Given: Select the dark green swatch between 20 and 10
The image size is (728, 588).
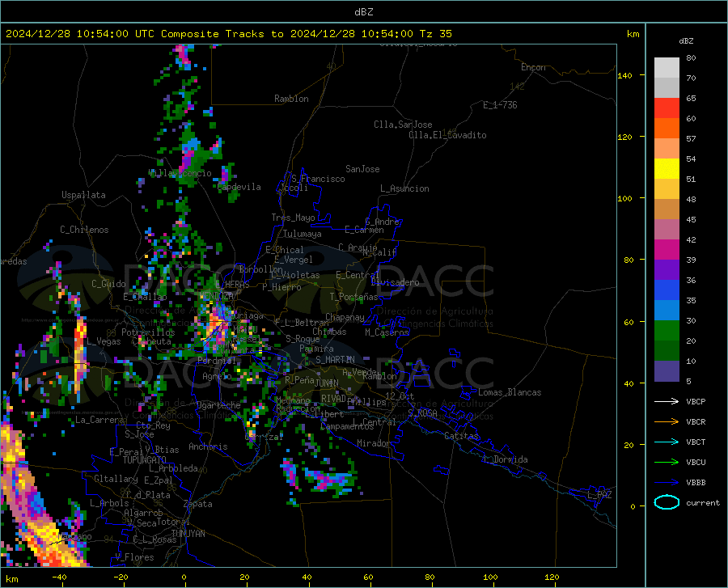Looking at the screenshot, I should pos(667,351).
